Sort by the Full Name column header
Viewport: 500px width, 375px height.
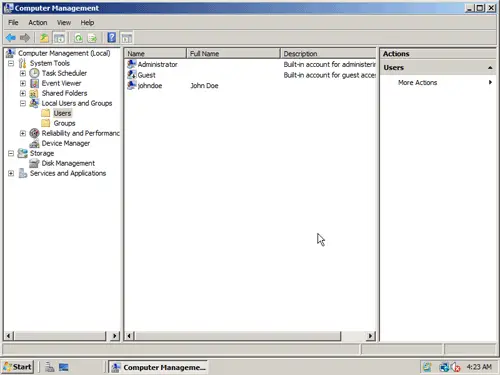(233, 53)
